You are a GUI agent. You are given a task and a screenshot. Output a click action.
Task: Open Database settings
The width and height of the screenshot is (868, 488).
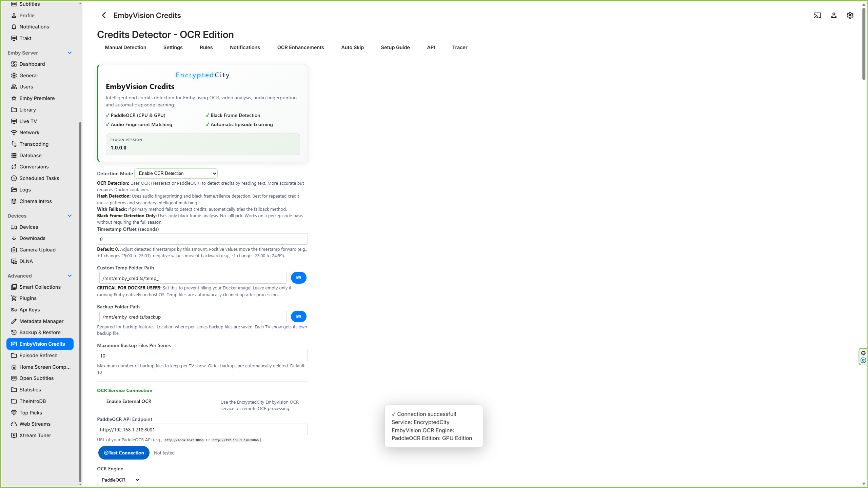[x=40, y=156]
